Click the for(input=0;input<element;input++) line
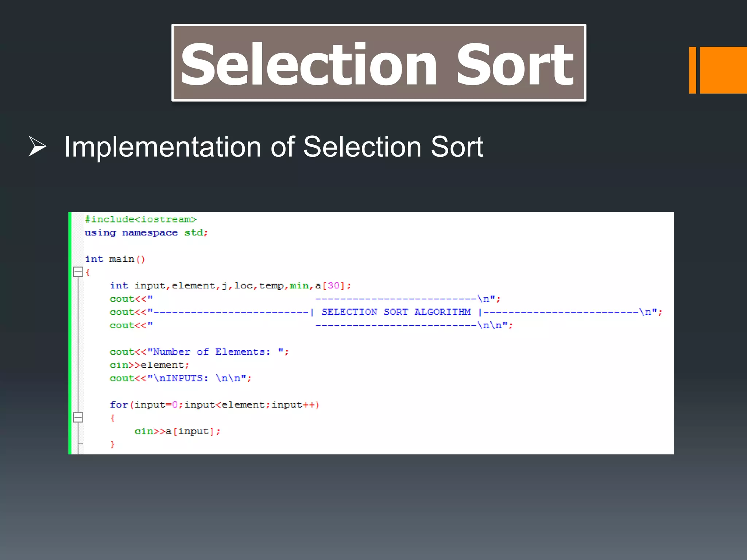Viewport: 747px width, 560px height. point(215,405)
